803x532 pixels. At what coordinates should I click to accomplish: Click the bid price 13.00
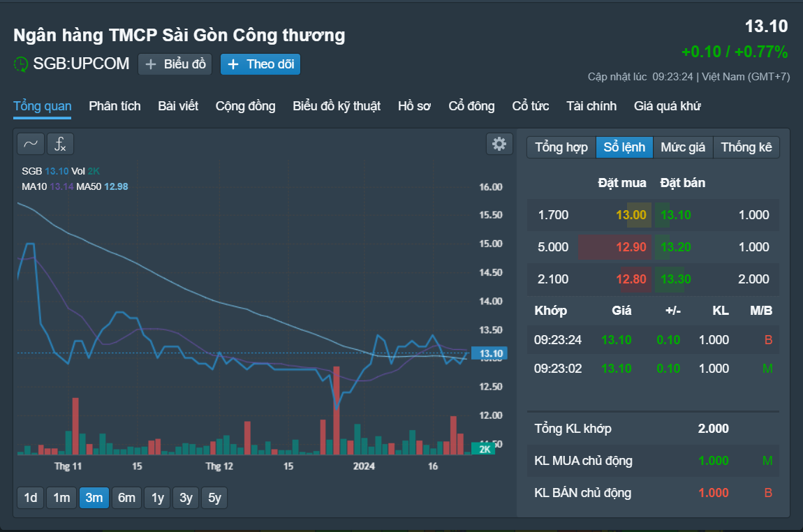tap(631, 215)
